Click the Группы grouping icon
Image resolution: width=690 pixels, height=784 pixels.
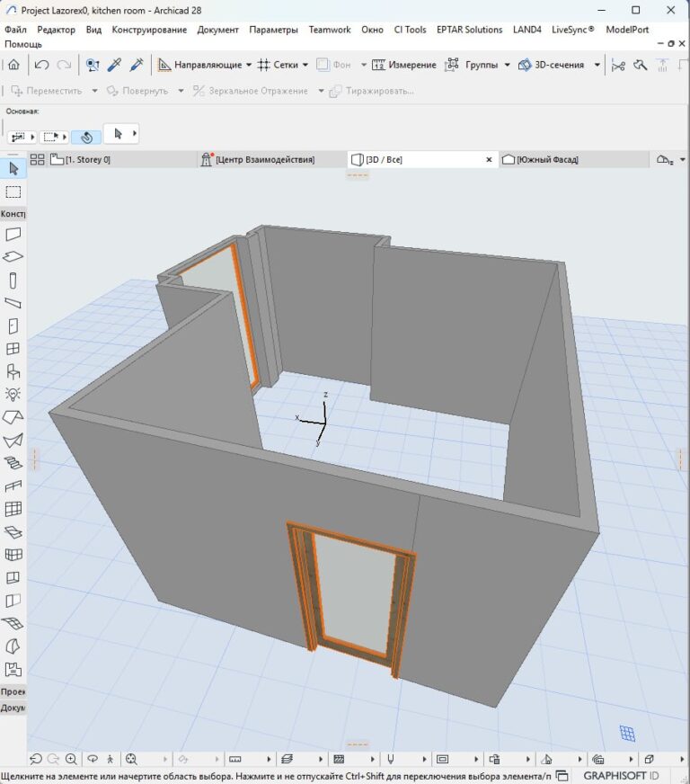click(x=452, y=65)
